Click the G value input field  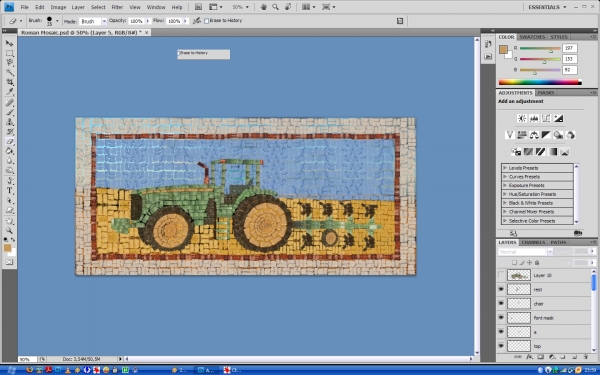pos(569,59)
